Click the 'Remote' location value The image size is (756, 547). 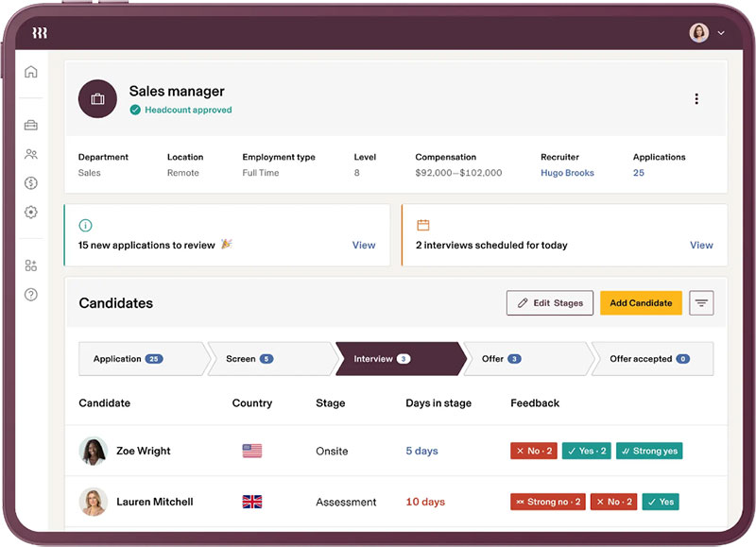[x=182, y=173]
